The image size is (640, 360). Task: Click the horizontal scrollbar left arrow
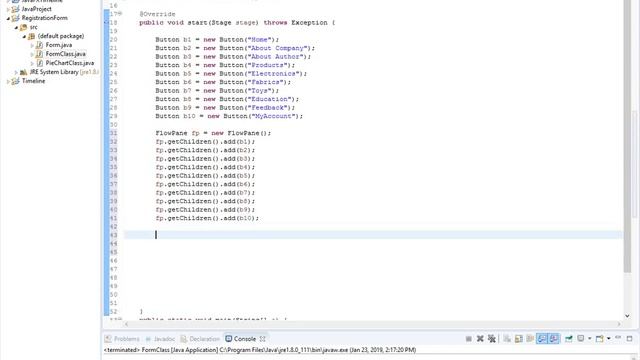(127, 324)
